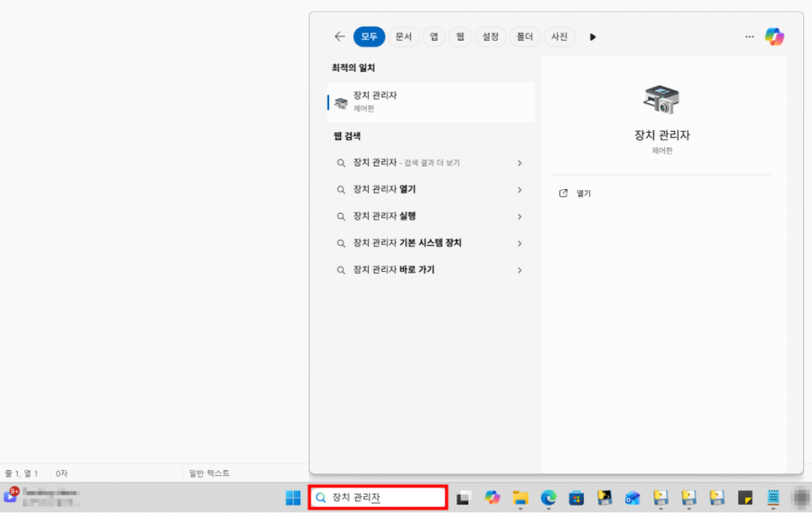The height and width of the screenshot is (513, 812).
Task: Open the three-dots more options menu
Action: tap(749, 37)
